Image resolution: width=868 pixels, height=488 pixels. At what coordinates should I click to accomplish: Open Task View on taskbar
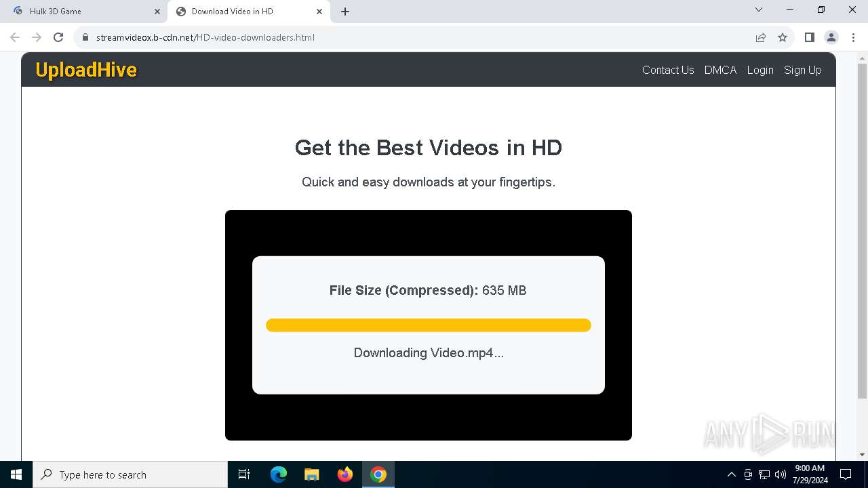(x=244, y=474)
